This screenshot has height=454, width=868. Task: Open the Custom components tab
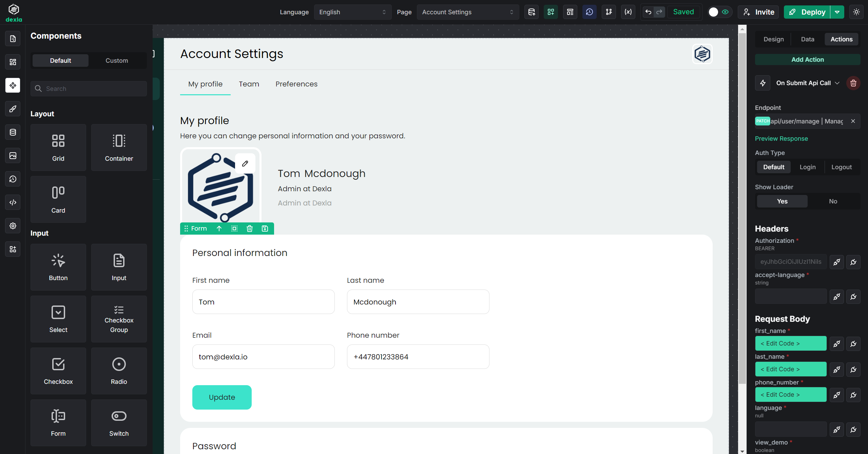pyautogui.click(x=117, y=61)
